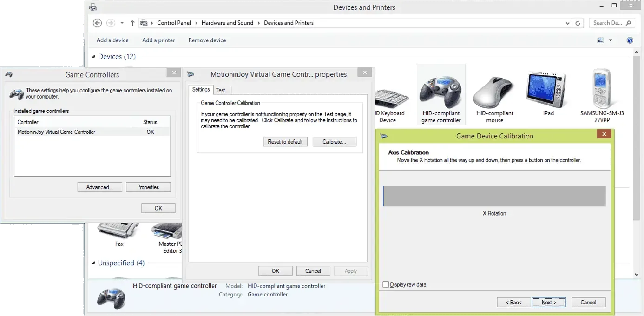
Task: Click the Up one level arrow
Action: (x=132, y=23)
